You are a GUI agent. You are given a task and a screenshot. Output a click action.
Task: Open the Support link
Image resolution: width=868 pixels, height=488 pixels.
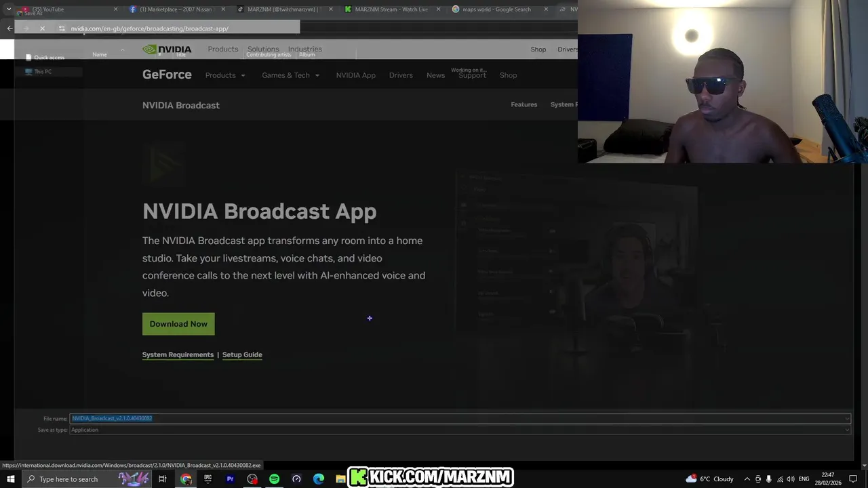pos(472,75)
